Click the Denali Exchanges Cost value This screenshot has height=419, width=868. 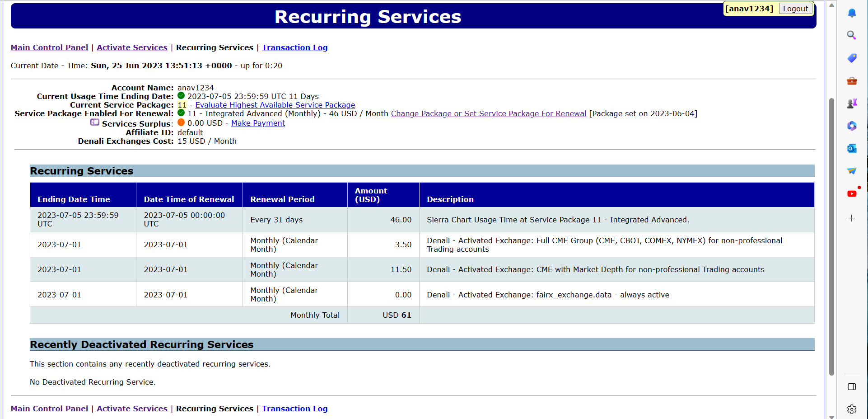click(x=207, y=141)
